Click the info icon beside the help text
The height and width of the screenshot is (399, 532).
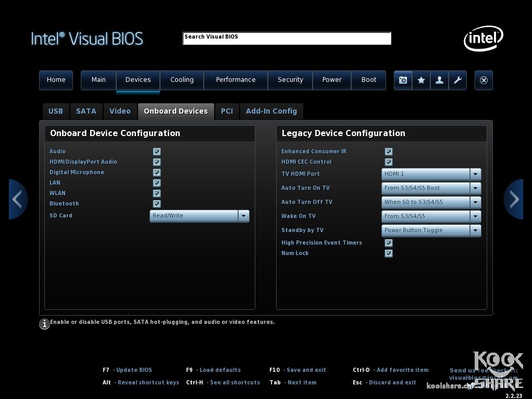[x=45, y=324]
